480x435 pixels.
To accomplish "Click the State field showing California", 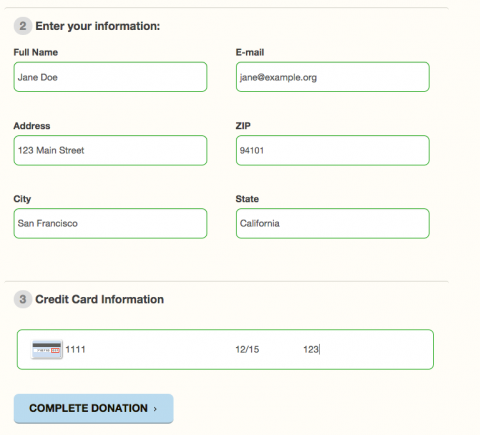I will pyautogui.click(x=333, y=223).
